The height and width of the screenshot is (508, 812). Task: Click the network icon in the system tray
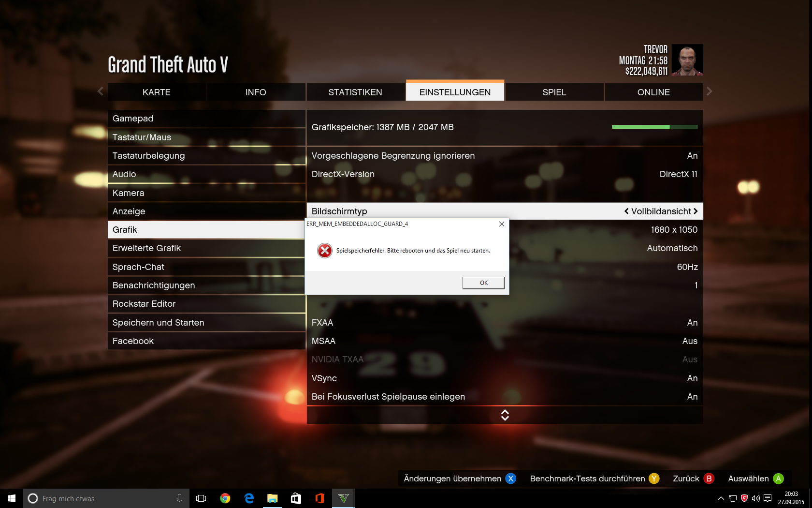coord(733,498)
